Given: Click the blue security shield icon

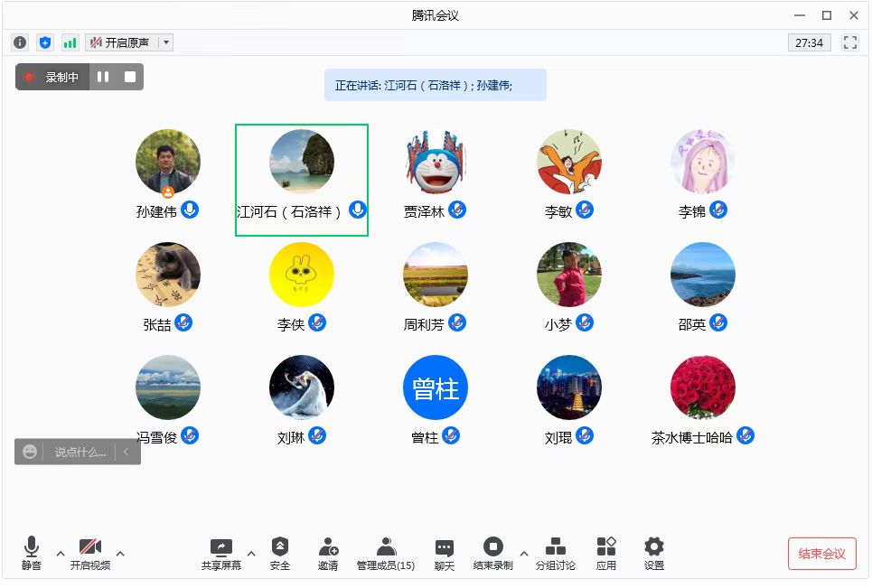Looking at the screenshot, I should [45, 42].
